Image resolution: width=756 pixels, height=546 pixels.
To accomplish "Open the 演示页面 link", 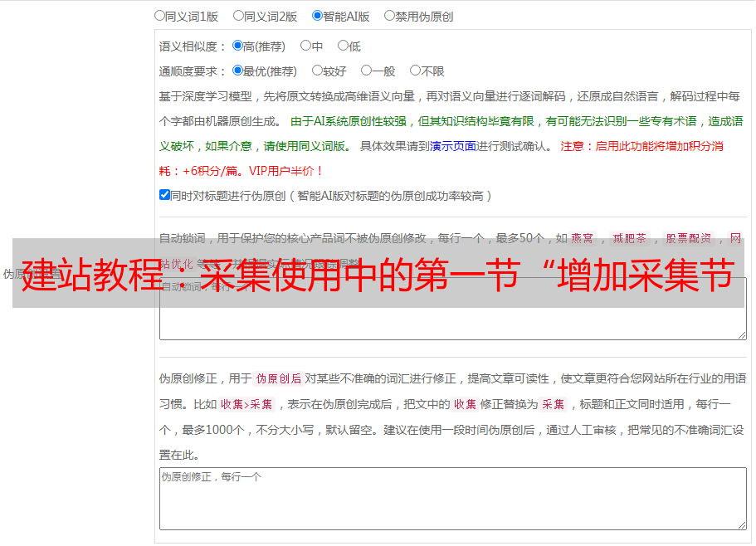I will (x=453, y=146).
